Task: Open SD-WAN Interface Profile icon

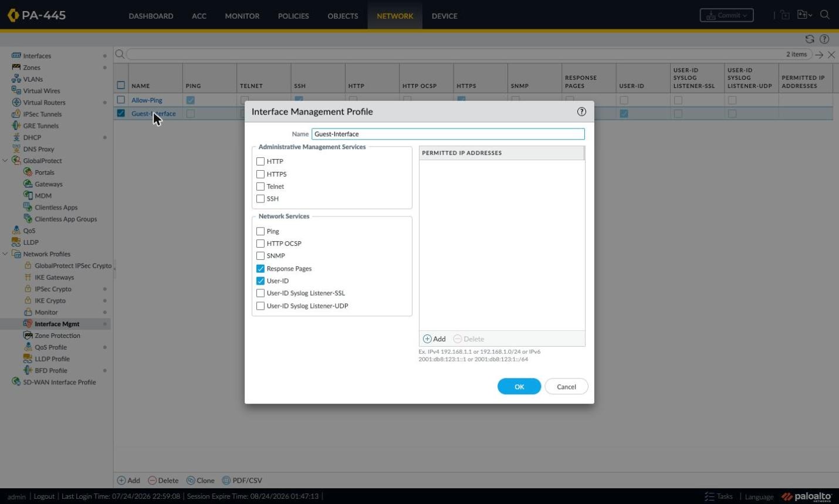Action: (x=16, y=382)
